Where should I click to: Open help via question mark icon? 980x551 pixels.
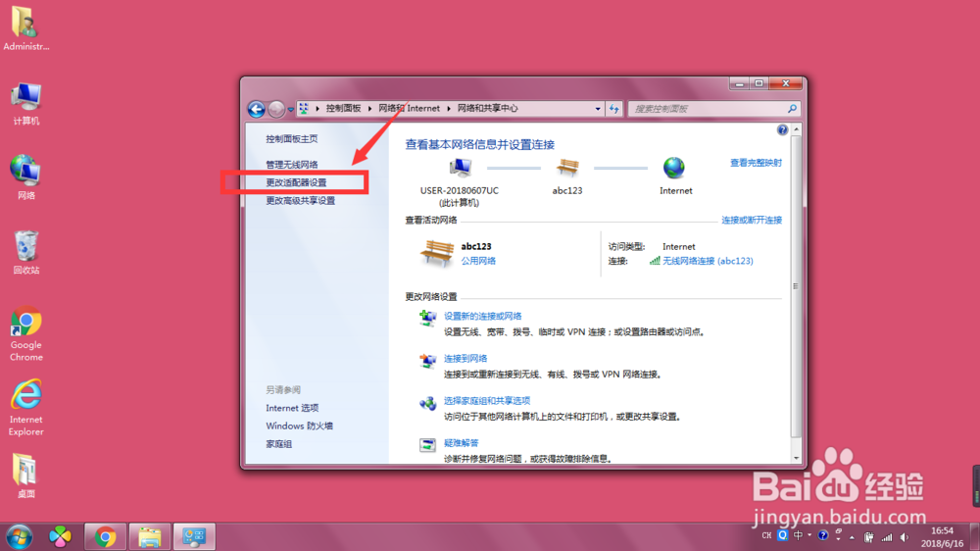(x=782, y=130)
